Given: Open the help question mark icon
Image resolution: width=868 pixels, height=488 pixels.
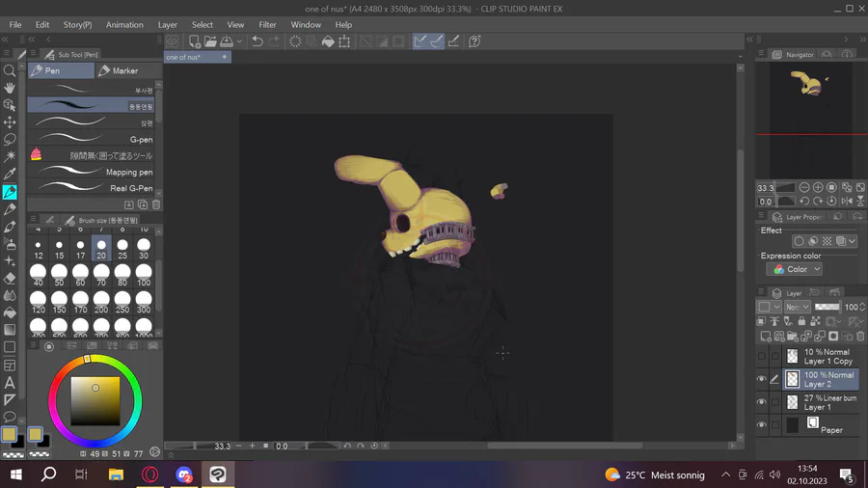Looking at the screenshot, I should (475, 41).
